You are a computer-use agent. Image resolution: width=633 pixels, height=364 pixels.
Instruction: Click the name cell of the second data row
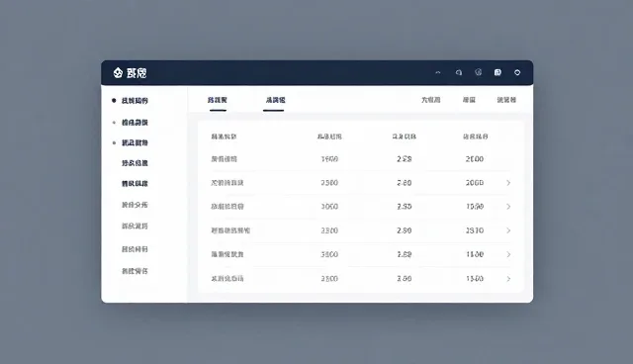[227, 183]
